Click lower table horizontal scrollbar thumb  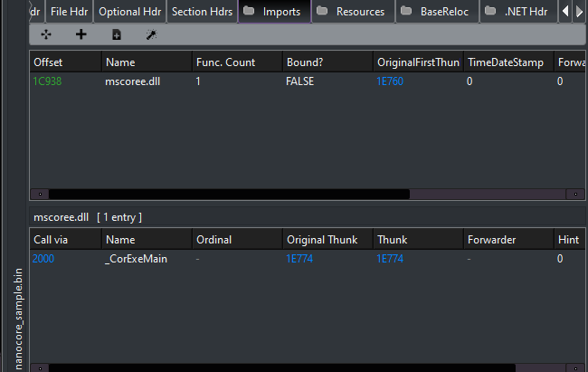tap(282, 368)
